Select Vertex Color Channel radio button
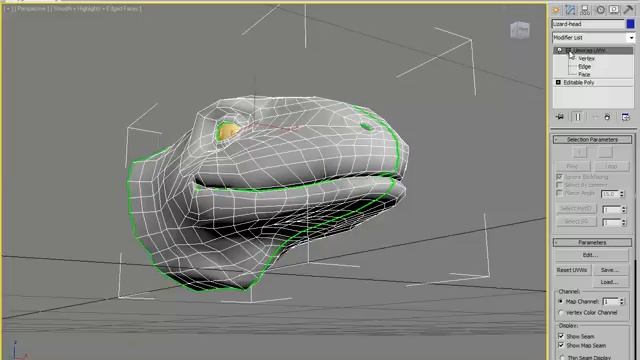Image resolution: width=640 pixels, height=360 pixels. click(561, 313)
